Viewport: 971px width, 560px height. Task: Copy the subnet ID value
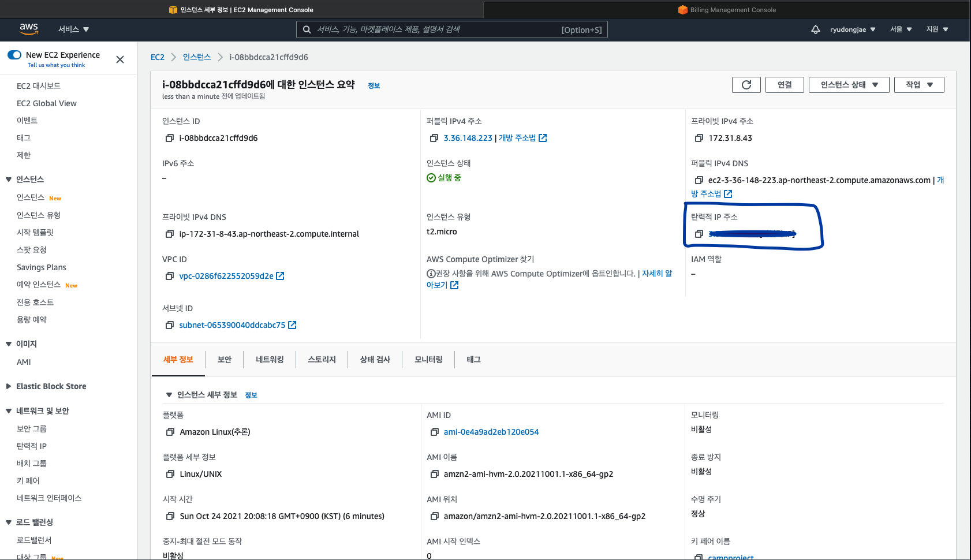pyautogui.click(x=170, y=325)
